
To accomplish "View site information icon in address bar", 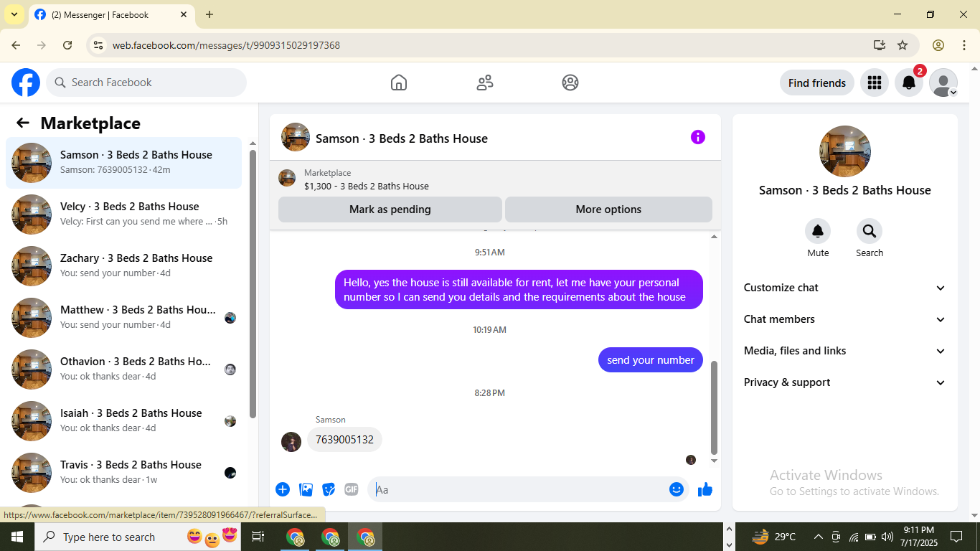I will [x=99, y=45].
